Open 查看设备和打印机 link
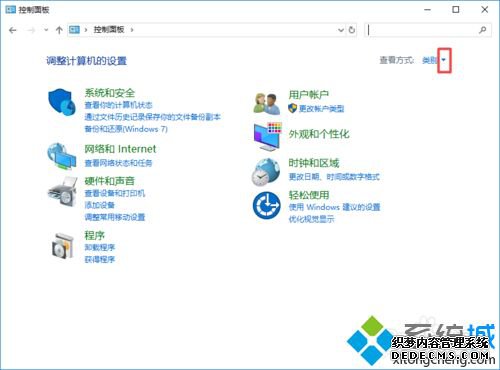 pos(115,193)
